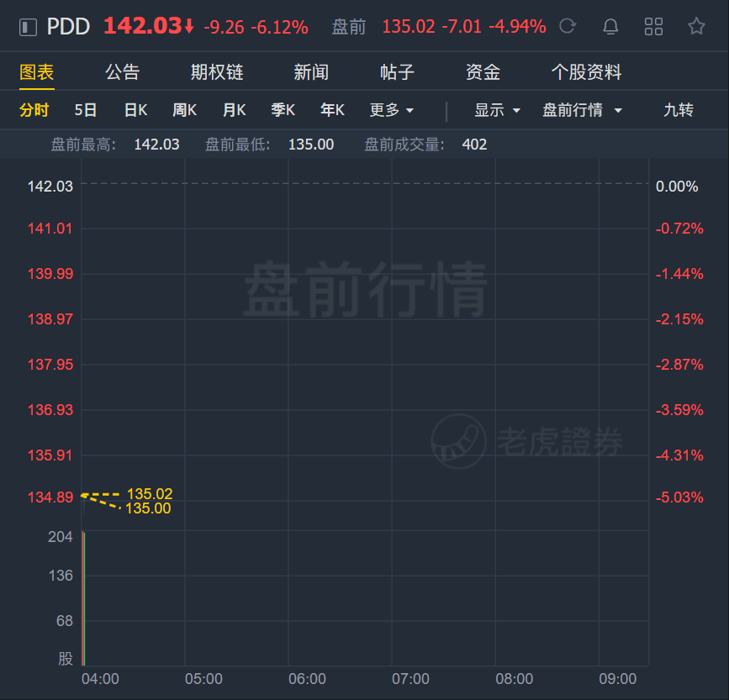
Task: Switch to the 公告 tab
Action: tap(122, 72)
